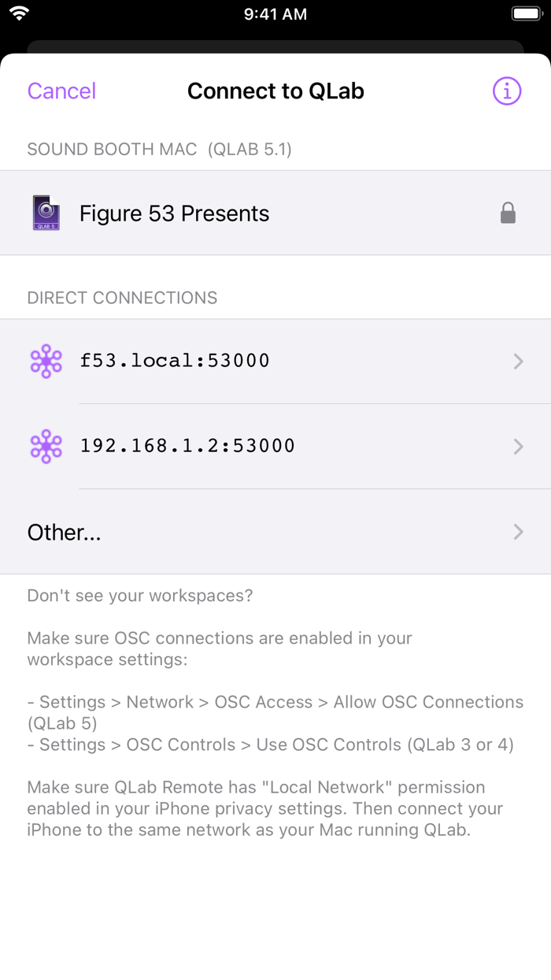Tap the DIRECT CONNECTIONS section header
The width and height of the screenshot is (551, 980).
click(122, 298)
